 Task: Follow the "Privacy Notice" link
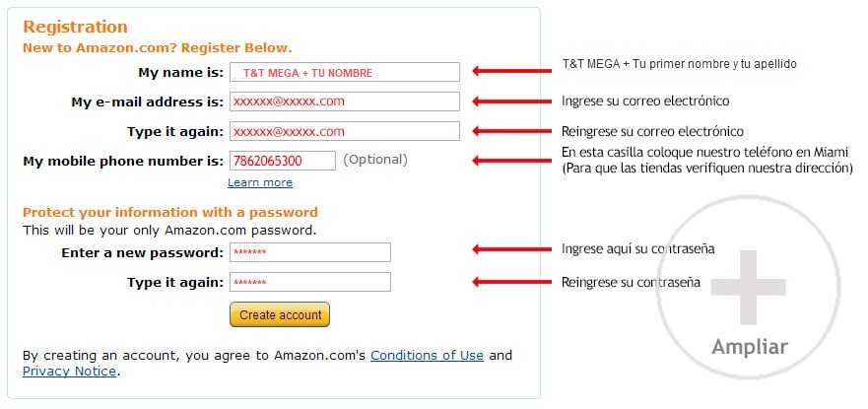[69, 372]
